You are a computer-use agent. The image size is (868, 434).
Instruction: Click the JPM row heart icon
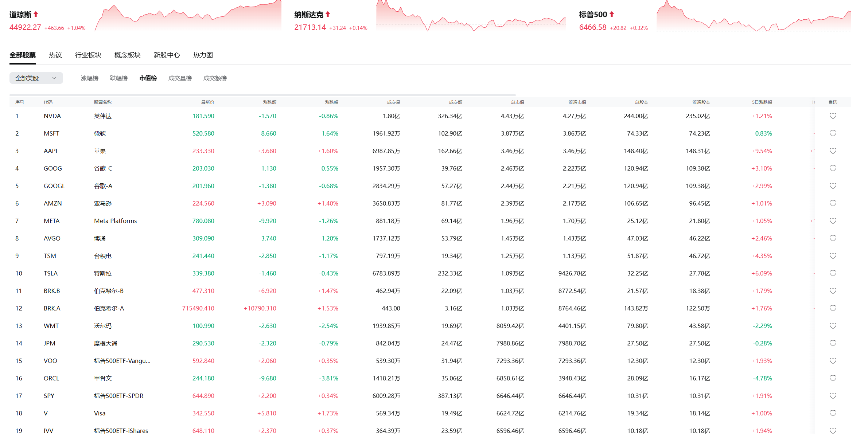tap(833, 343)
